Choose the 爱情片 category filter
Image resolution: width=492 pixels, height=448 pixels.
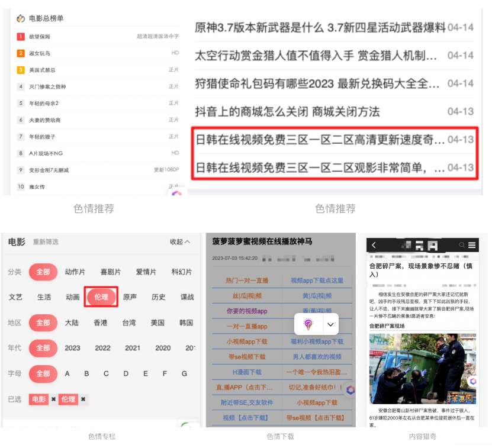pyautogui.click(x=146, y=272)
